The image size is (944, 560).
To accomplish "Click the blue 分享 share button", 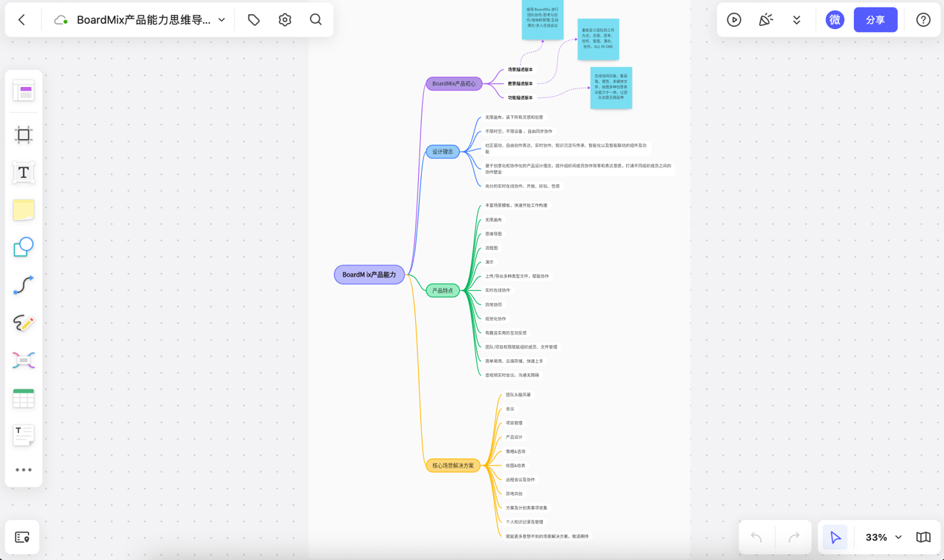I will tap(875, 20).
